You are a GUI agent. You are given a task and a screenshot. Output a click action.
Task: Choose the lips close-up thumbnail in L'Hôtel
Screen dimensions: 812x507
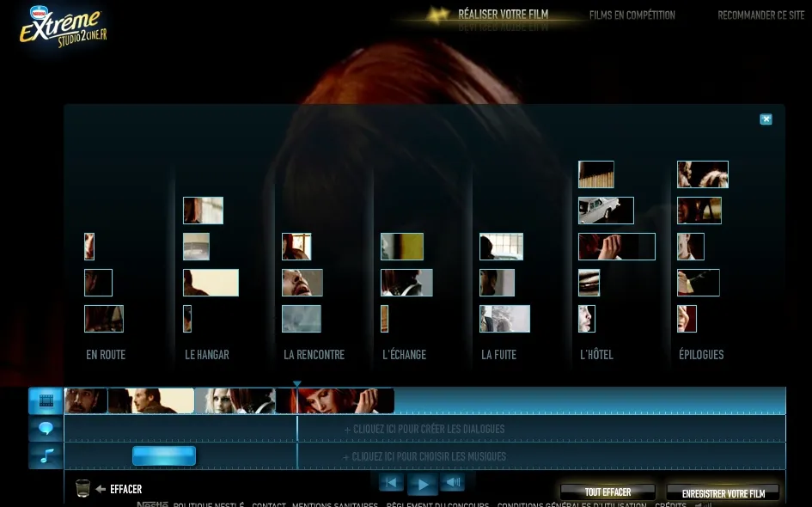589,283
